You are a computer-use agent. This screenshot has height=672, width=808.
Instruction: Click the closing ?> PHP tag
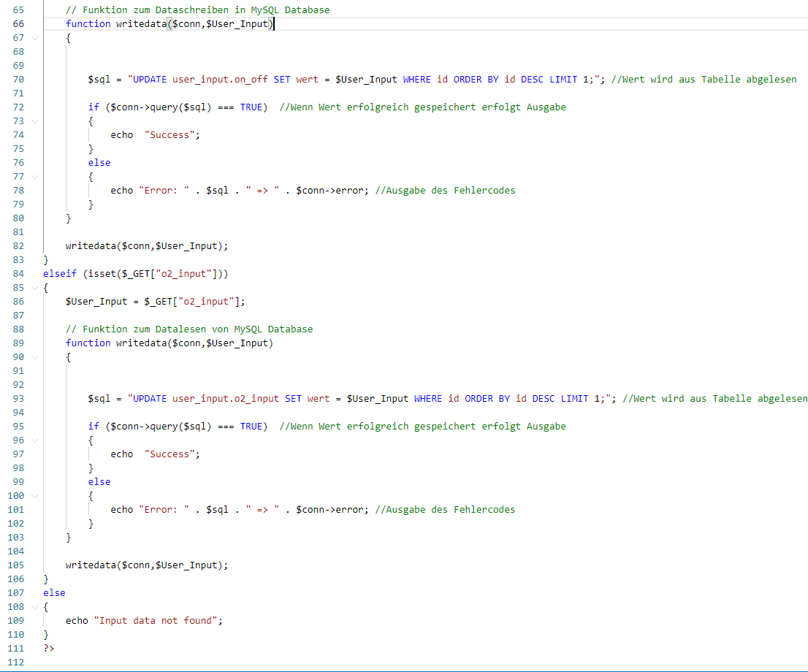(49, 649)
